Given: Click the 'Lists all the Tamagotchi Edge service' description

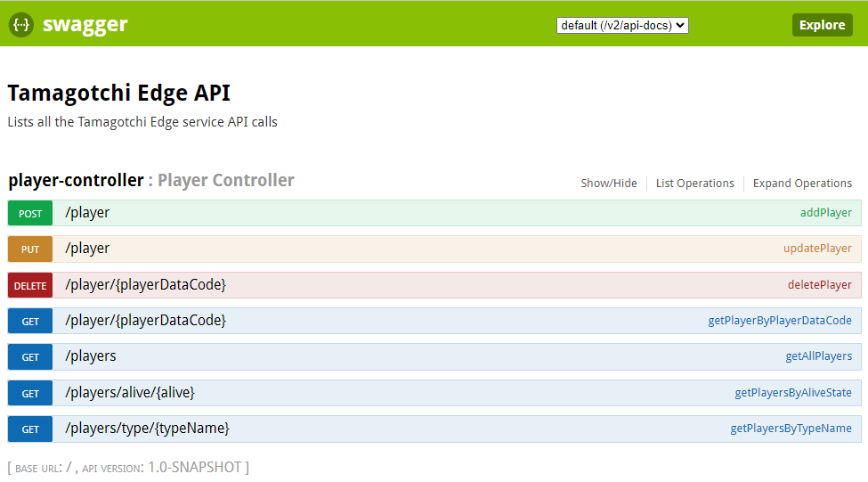Looking at the screenshot, I should click(142, 122).
